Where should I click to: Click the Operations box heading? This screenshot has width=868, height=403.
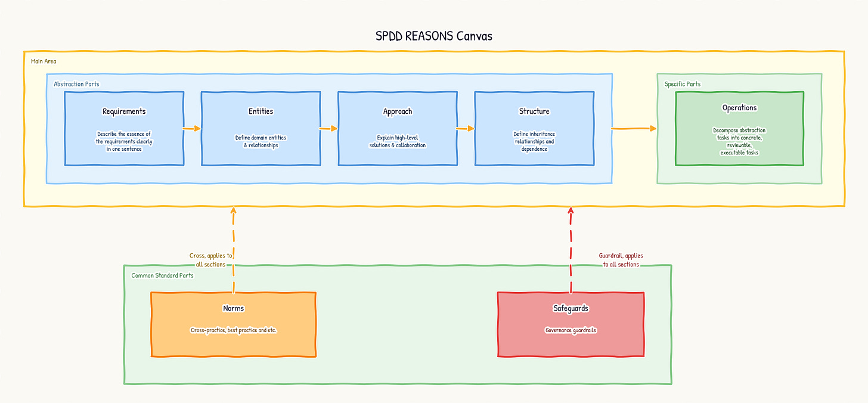click(739, 108)
